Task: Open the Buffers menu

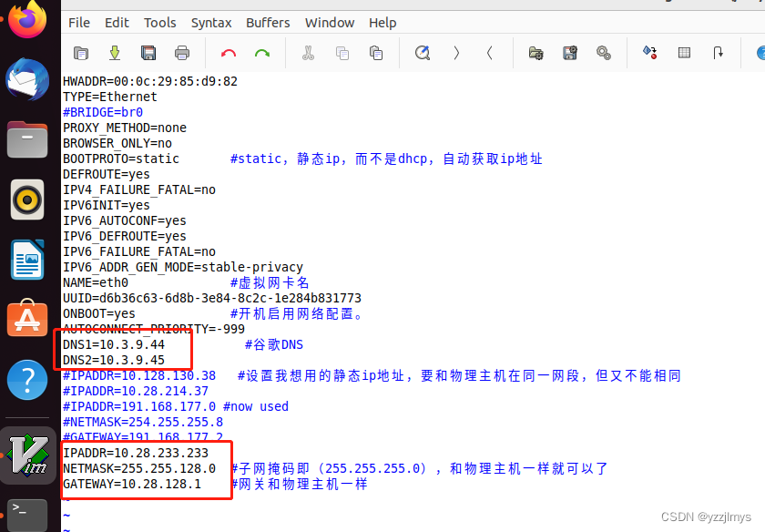Action: click(x=267, y=22)
